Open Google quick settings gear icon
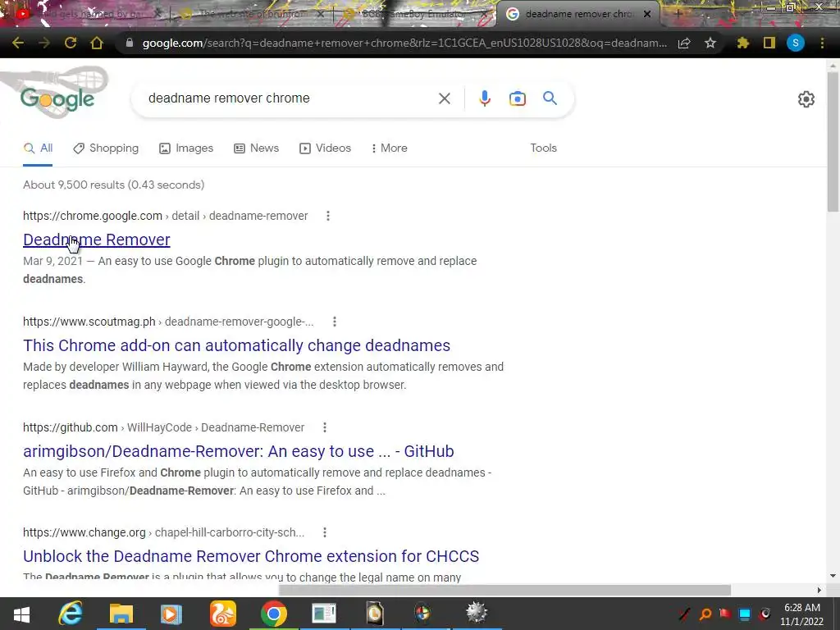Viewport: 840px width, 630px height. (806, 99)
